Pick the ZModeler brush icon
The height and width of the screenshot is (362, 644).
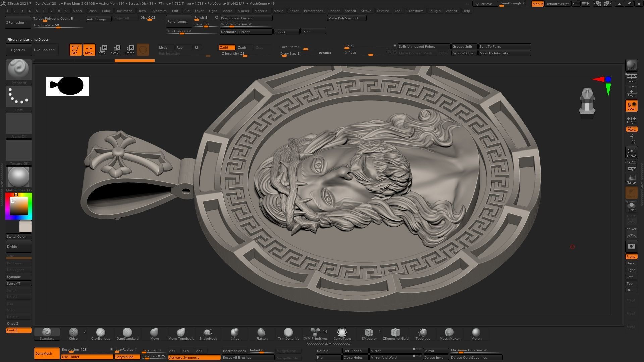pyautogui.click(x=369, y=333)
